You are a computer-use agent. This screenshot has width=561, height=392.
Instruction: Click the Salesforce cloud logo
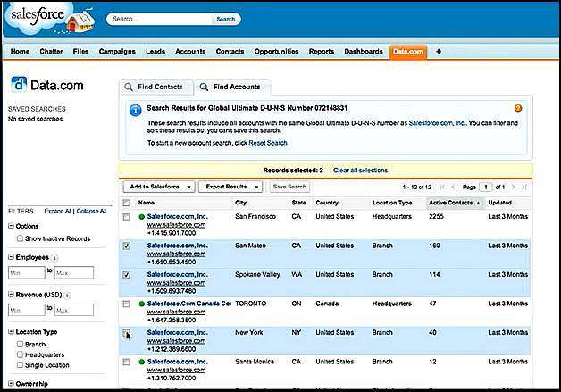(x=38, y=17)
